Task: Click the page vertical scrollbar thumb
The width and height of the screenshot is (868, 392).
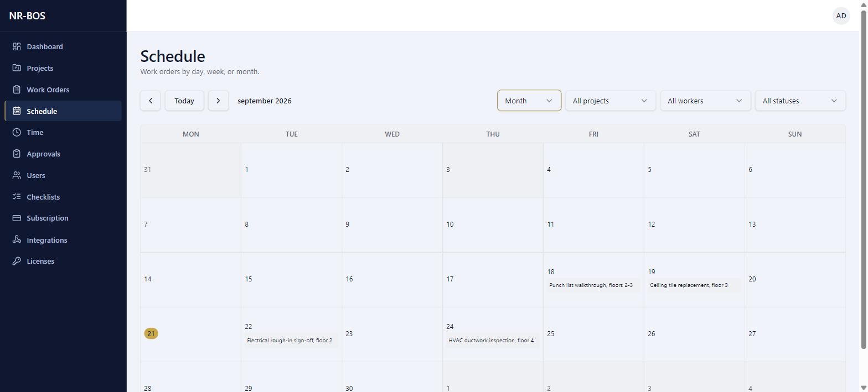Action: 864,180
